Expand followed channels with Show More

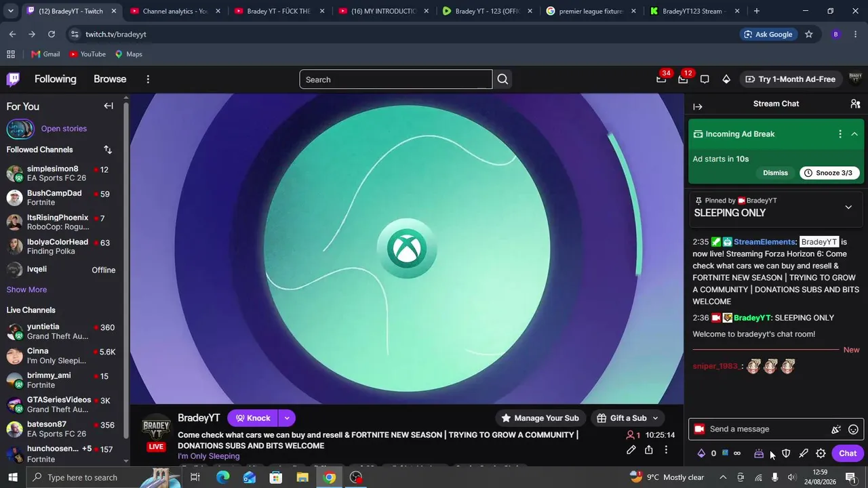[x=26, y=289]
